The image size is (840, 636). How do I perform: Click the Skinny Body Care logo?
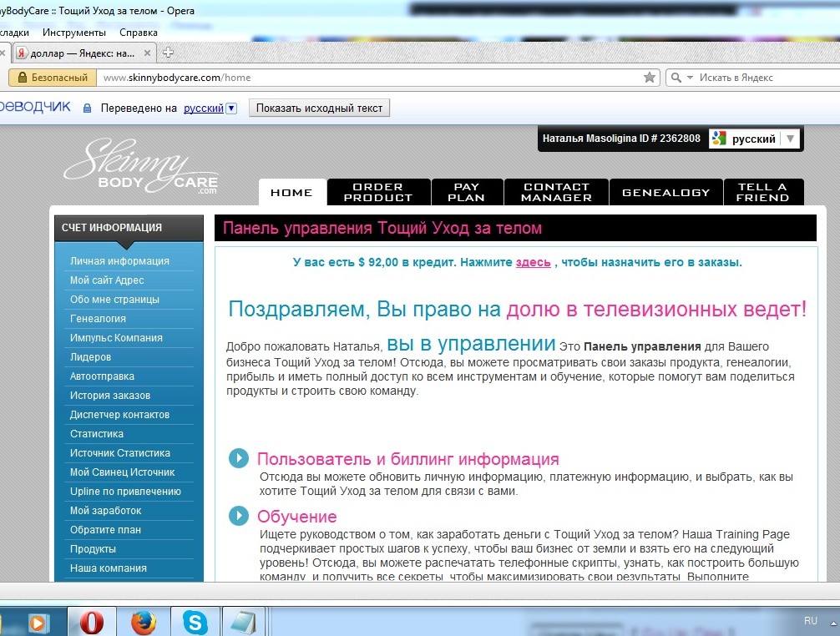point(140,167)
